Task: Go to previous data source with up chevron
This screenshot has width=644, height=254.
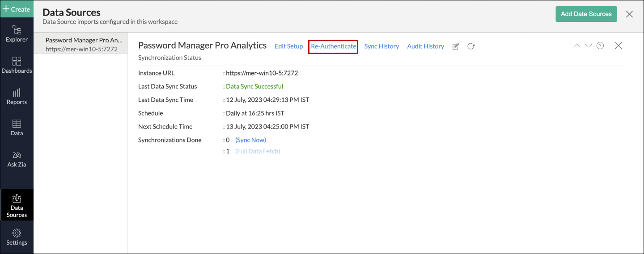Action: point(577,46)
